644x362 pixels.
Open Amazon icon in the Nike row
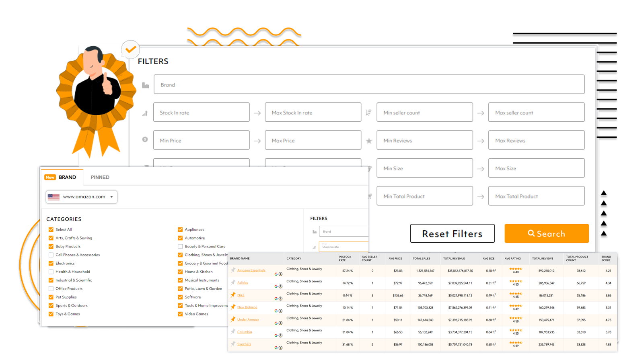pos(280,299)
